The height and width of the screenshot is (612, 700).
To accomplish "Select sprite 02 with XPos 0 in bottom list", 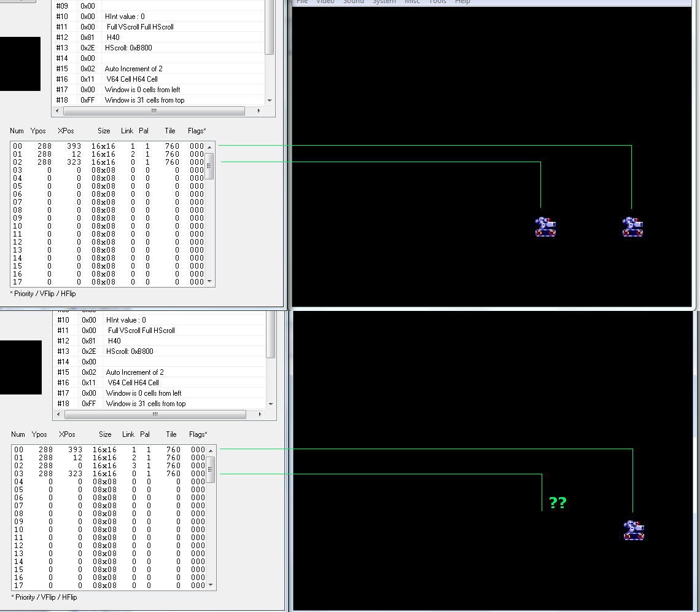I will click(109, 466).
